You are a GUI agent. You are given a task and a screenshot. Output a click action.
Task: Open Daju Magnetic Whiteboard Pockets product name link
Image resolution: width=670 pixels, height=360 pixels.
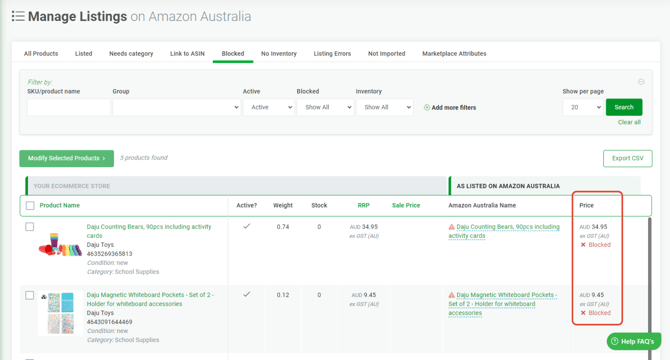[x=150, y=299]
